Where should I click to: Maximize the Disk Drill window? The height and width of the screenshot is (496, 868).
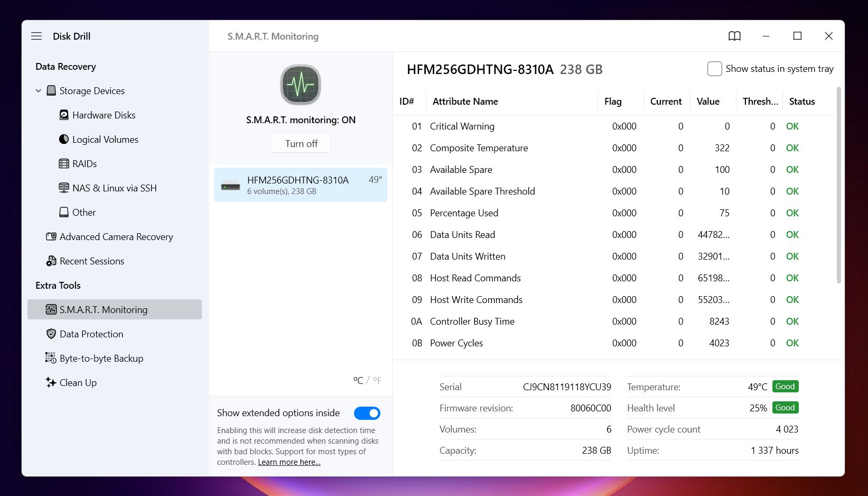click(x=797, y=36)
